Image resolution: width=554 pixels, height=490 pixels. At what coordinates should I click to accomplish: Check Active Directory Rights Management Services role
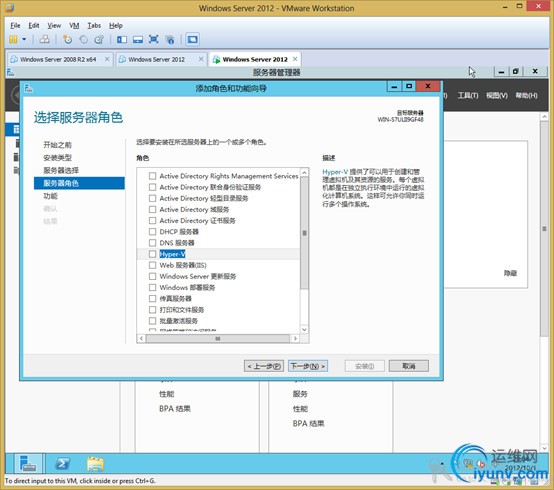152,176
